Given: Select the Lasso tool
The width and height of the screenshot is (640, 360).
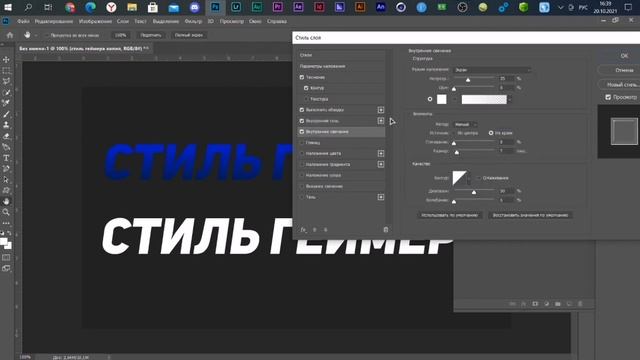Looking at the screenshot, I should [6, 81].
